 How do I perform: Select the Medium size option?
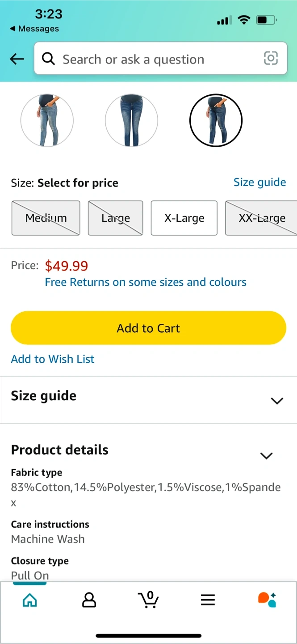pyautogui.click(x=46, y=218)
